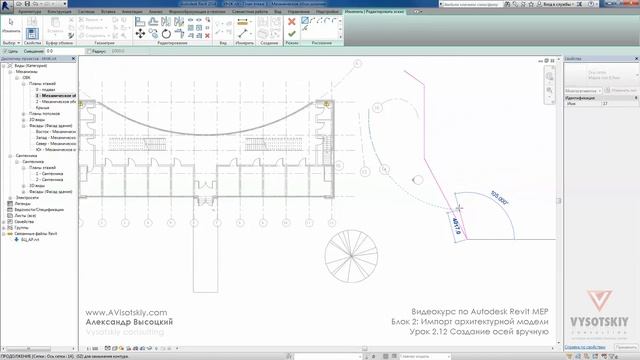The image size is (640, 360).
Task: Click the Edit Type (Изменить тип) button
Action: click(x=621, y=90)
